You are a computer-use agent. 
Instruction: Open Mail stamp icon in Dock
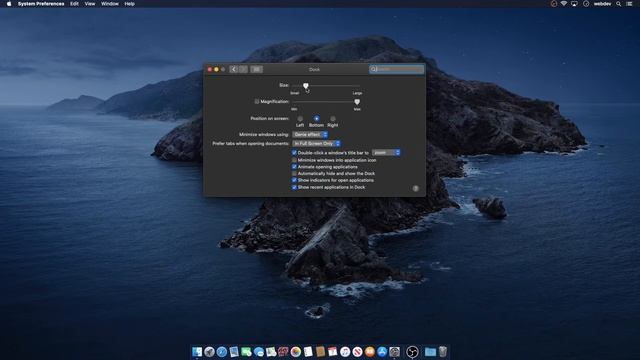pyautogui.click(x=234, y=351)
